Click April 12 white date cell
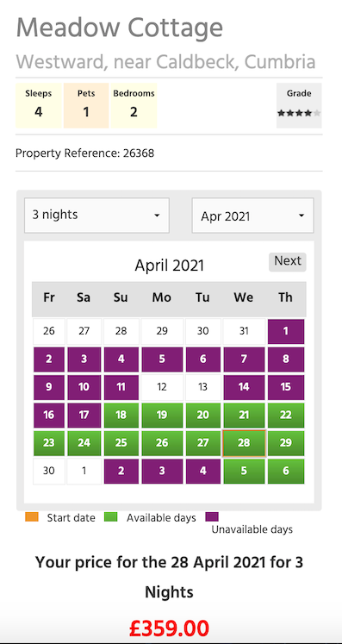The width and height of the screenshot is (342, 644). (162, 387)
